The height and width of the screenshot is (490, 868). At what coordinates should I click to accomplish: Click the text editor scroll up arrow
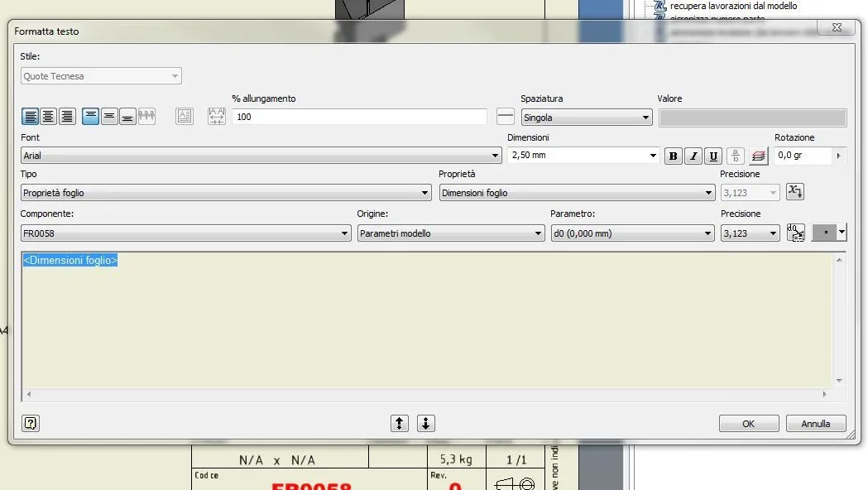[839, 260]
